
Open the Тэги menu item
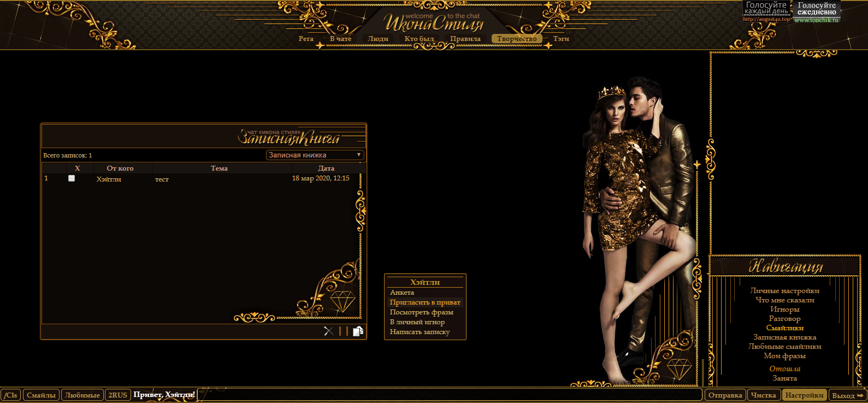(x=561, y=39)
